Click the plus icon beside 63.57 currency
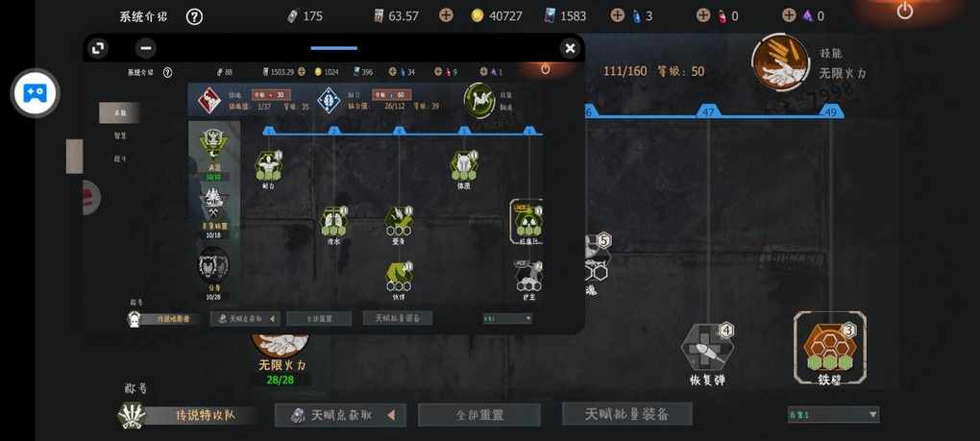The height and width of the screenshot is (441, 980). (x=446, y=15)
